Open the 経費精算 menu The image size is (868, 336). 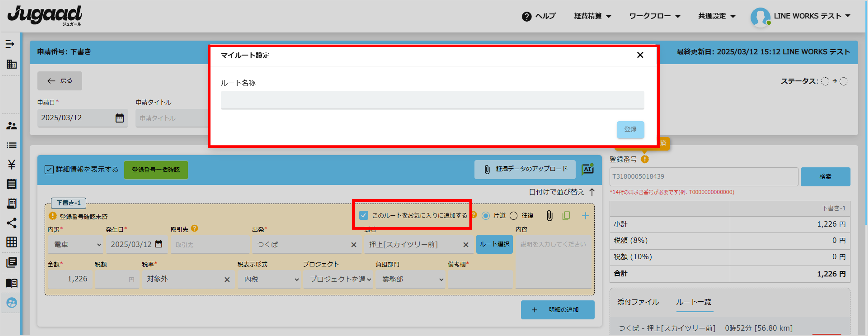point(592,16)
